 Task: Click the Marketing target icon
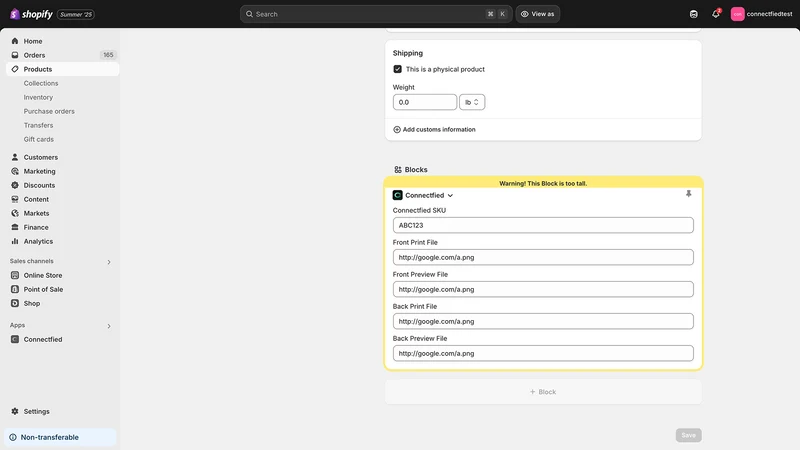(x=15, y=171)
